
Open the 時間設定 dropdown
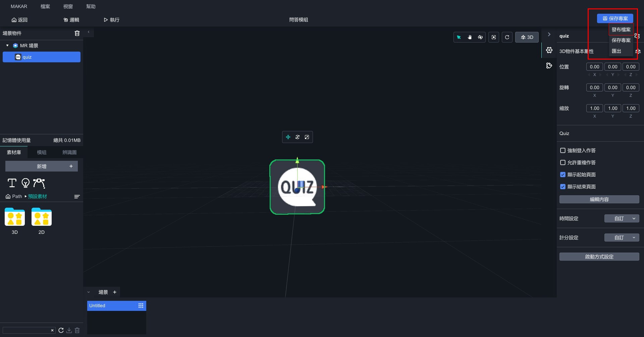[x=622, y=218]
